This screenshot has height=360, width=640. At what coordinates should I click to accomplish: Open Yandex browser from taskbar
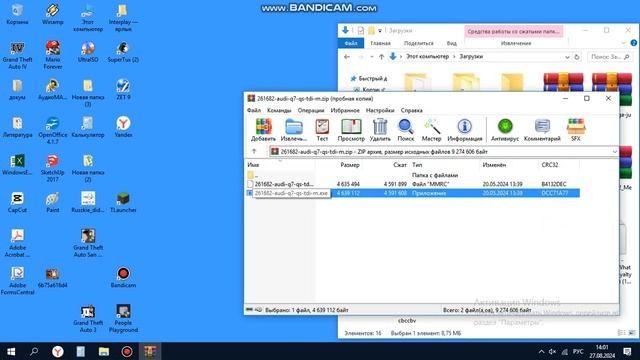click(x=58, y=351)
